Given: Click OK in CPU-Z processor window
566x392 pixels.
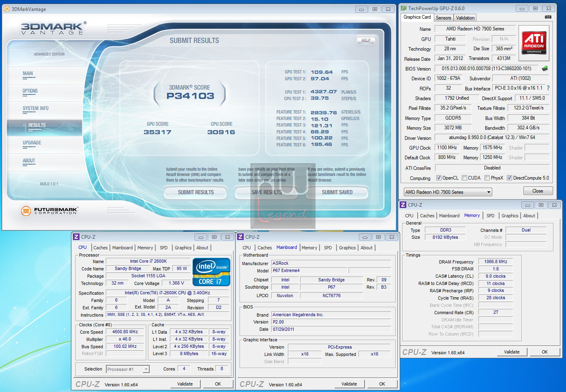Looking at the screenshot, I should pyautogui.click(x=218, y=384).
